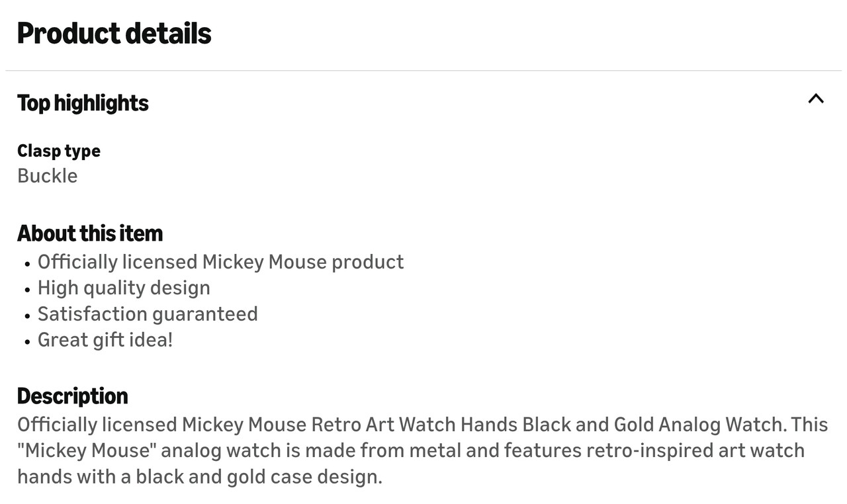This screenshot has width=847, height=504.
Task: Select the Clasp type label
Action: click(59, 151)
